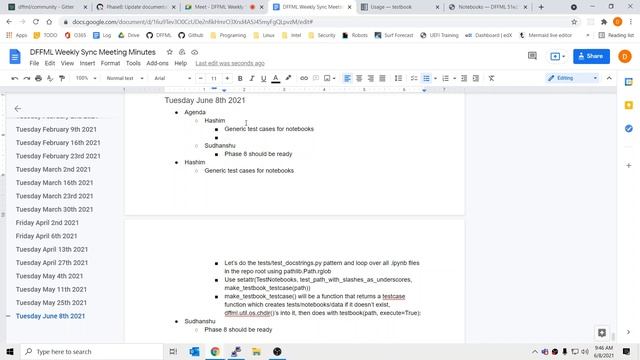Justify the text
This screenshot has width=640, height=360.
click(x=382, y=78)
